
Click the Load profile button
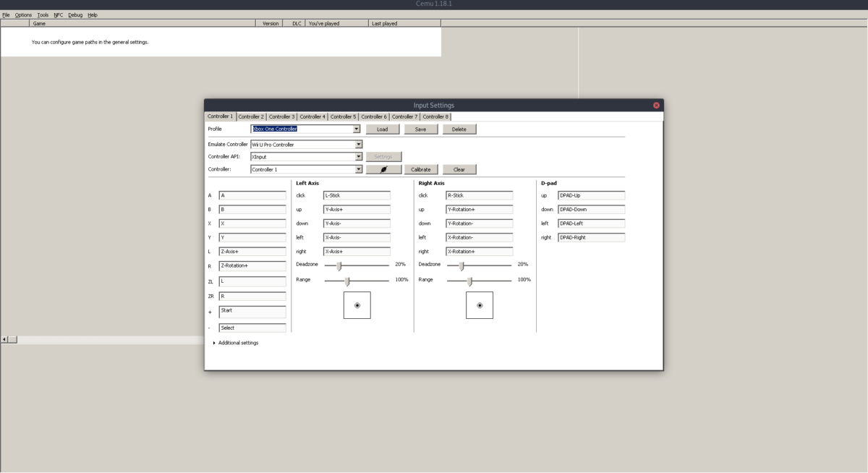tap(383, 129)
